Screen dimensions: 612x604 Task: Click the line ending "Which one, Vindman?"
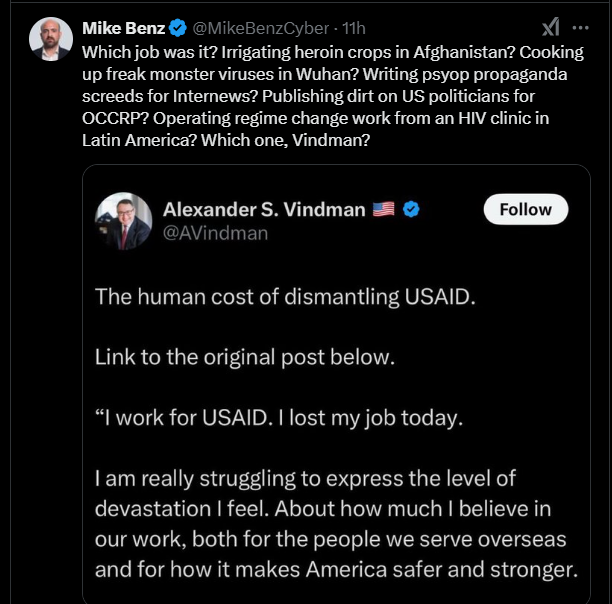click(x=226, y=140)
